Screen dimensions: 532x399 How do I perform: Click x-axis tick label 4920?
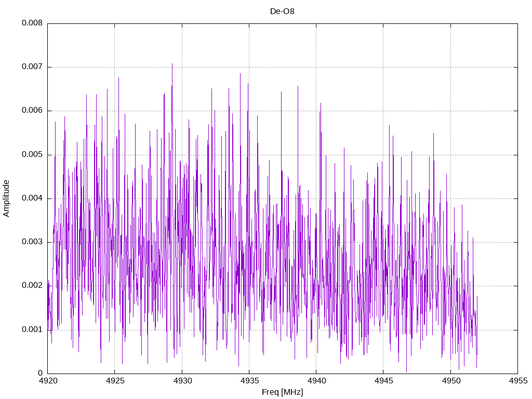(48, 381)
